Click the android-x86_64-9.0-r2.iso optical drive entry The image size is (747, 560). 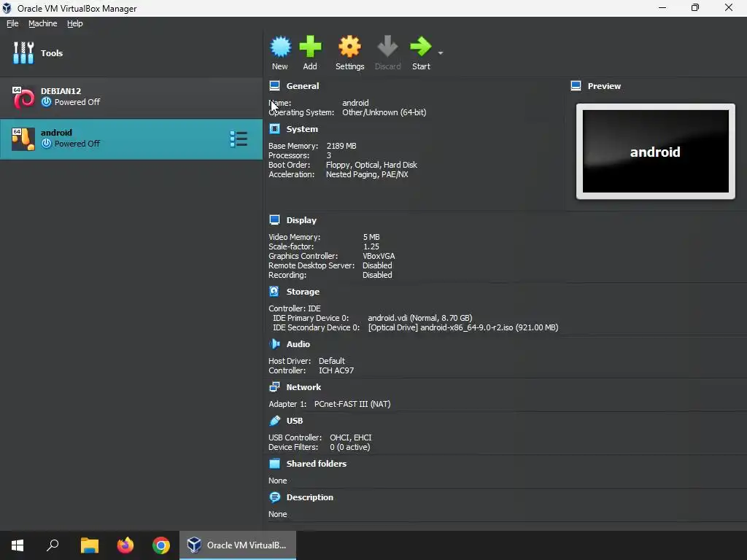[463, 327]
